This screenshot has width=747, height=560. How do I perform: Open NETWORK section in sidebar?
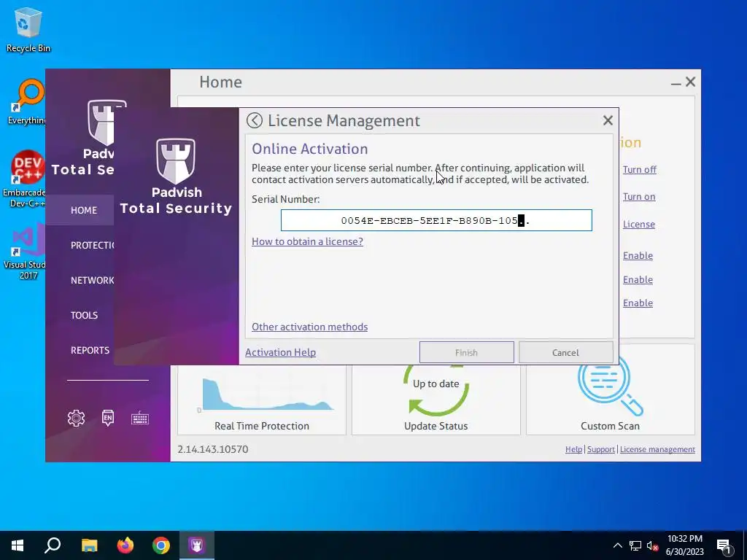pos(92,281)
